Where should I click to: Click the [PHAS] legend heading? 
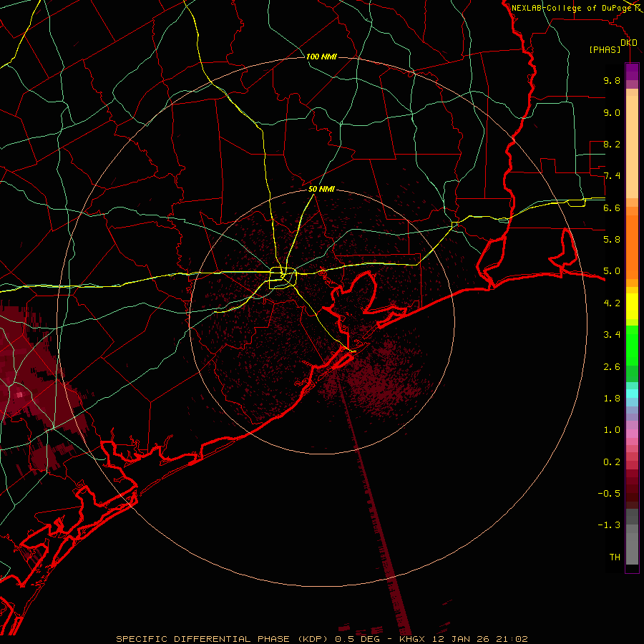click(x=605, y=50)
